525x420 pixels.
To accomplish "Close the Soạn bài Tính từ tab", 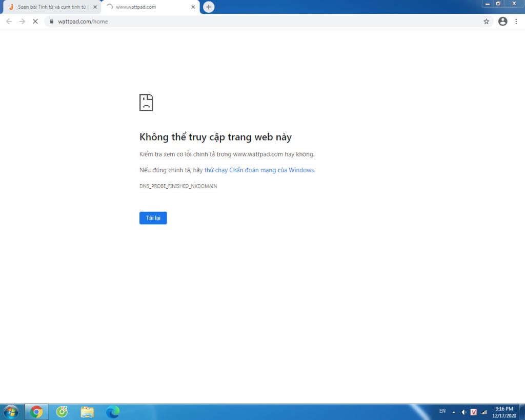I will 95,7.
